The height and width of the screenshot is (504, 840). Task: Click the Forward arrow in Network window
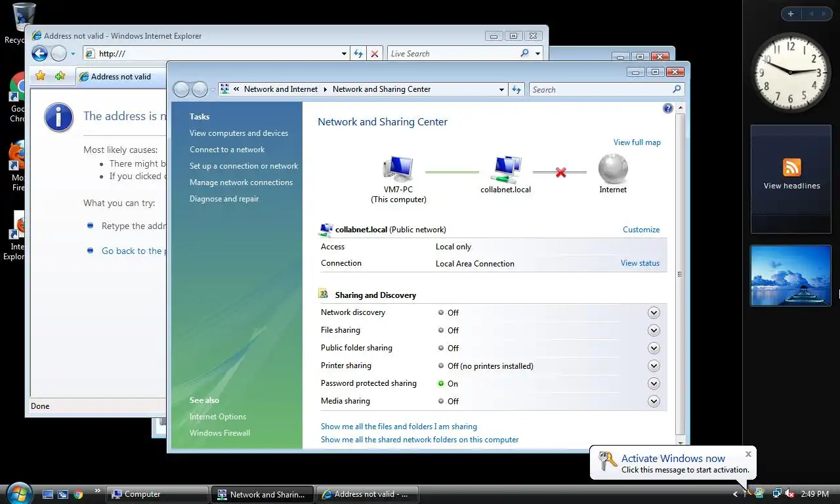click(x=200, y=89)
